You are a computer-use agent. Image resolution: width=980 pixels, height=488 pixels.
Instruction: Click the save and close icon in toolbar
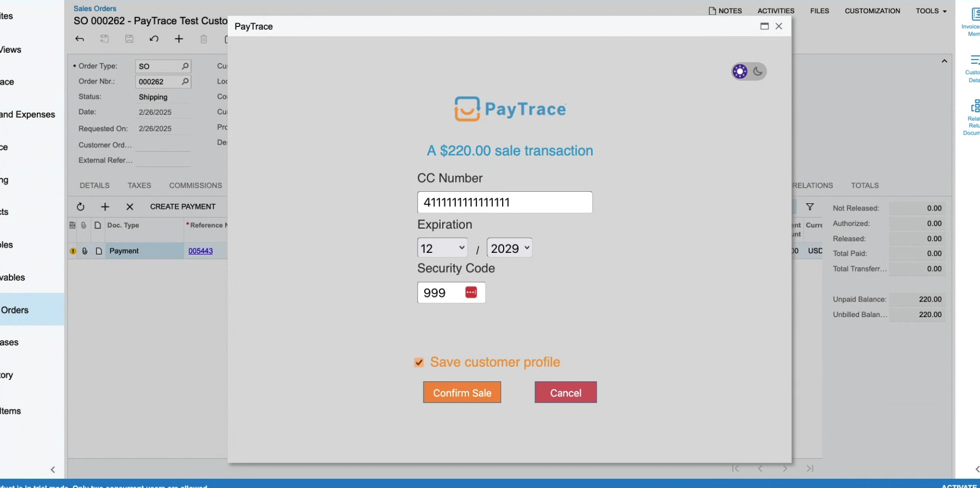tap(104, 39)
